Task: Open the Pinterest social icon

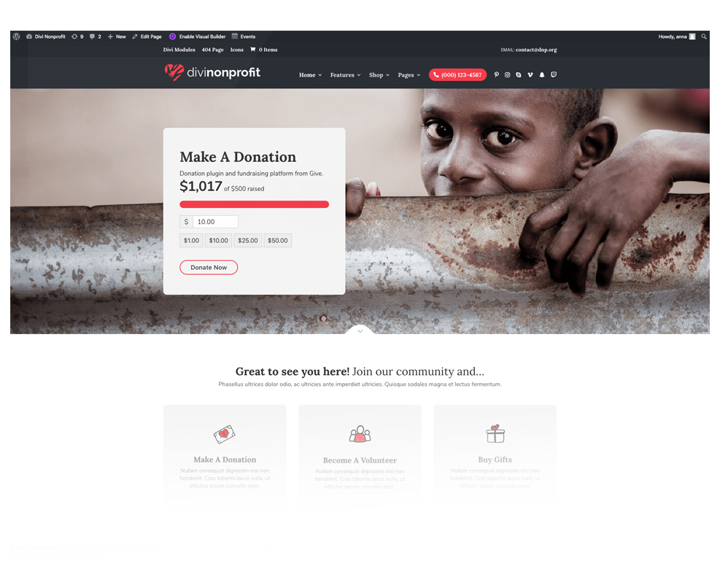Action: click(x=496, y=74)
